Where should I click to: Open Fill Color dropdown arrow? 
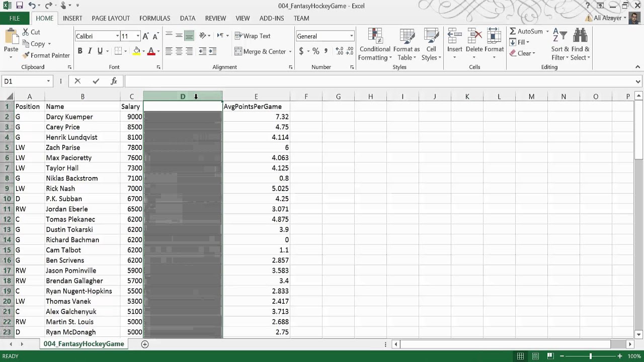(x=143, y=51)
